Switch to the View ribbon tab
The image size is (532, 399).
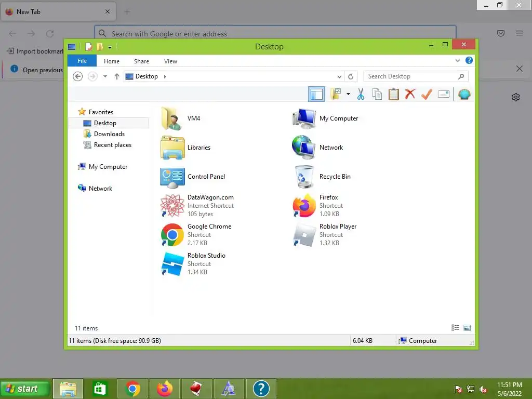point(170,61)
